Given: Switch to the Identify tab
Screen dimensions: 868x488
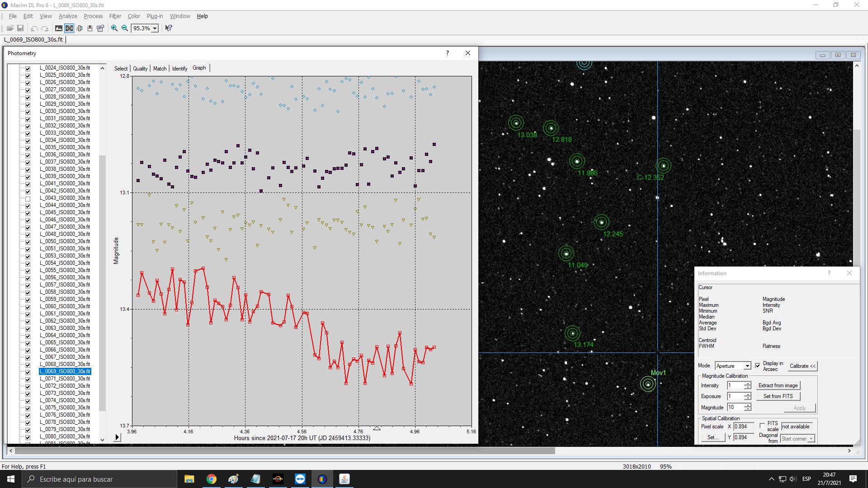Looking at the screenshot, I should click(x=179, y=69).
